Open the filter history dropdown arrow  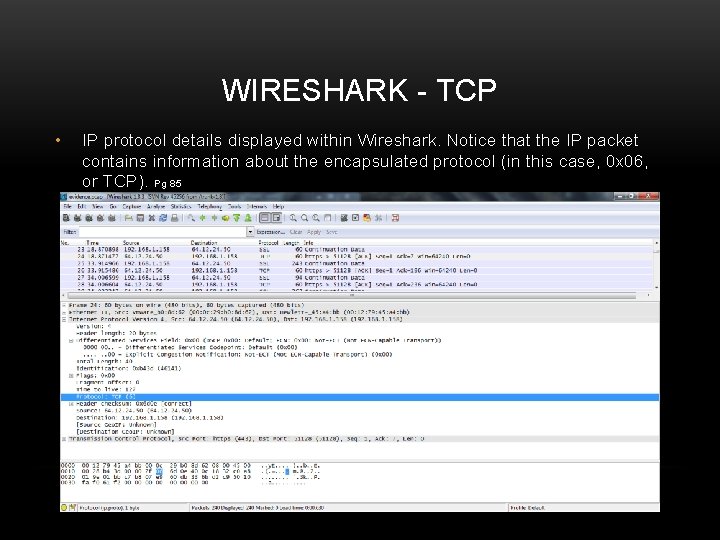point(251,232)
